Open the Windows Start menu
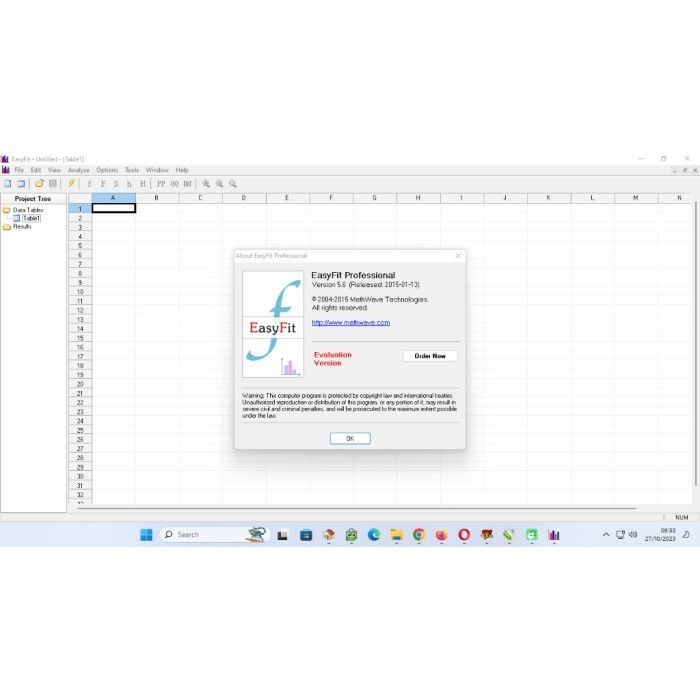This screenshot has width=700, height=700. point(146,535)
